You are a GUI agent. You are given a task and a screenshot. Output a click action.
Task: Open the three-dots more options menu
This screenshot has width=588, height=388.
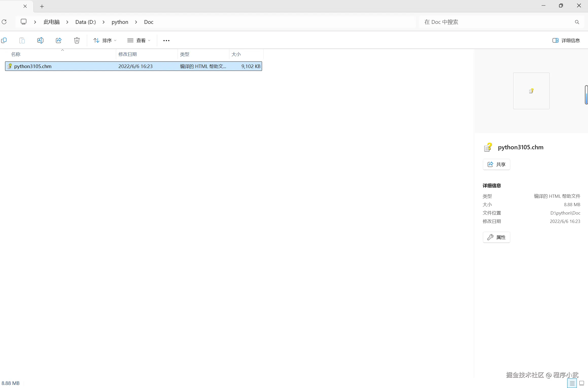point(166,41)
